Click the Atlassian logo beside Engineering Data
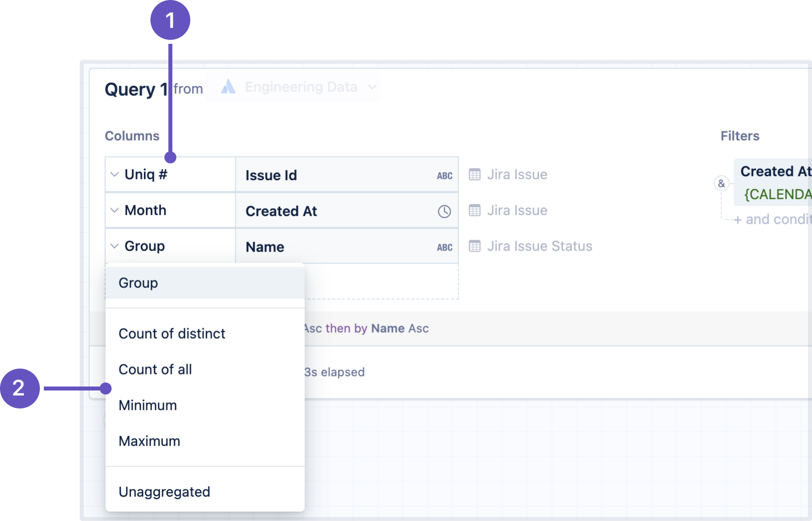This screenshot has width=812, height=521. [x=229, y=86]
